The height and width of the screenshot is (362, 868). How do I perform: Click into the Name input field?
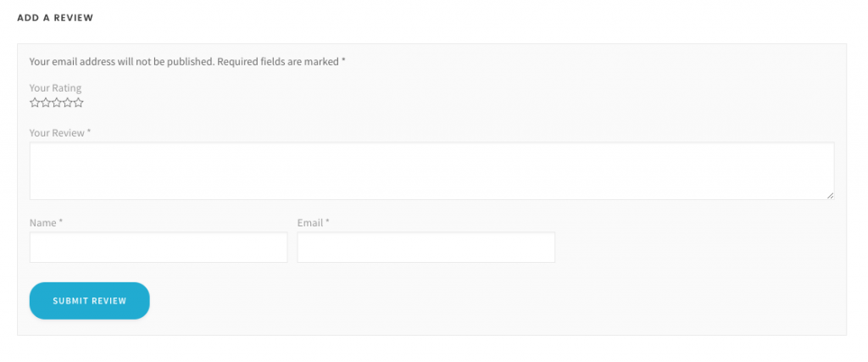(x=159, y=247)
